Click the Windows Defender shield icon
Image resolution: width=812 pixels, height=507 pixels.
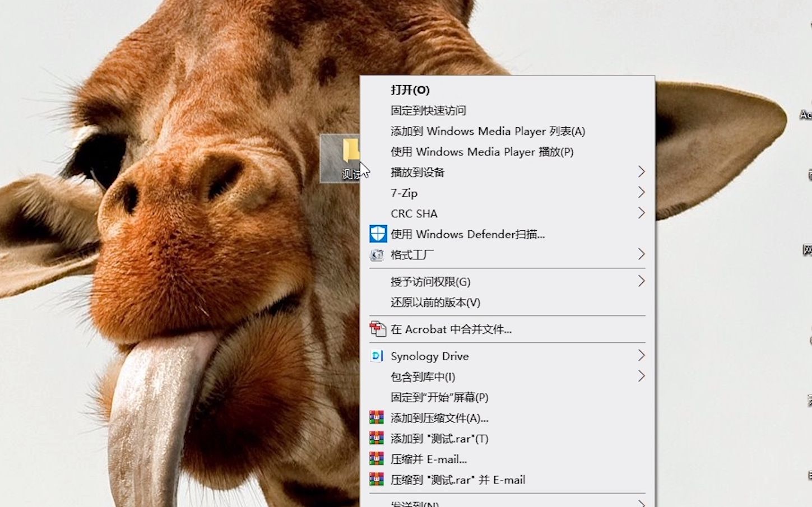pos(378,234)
